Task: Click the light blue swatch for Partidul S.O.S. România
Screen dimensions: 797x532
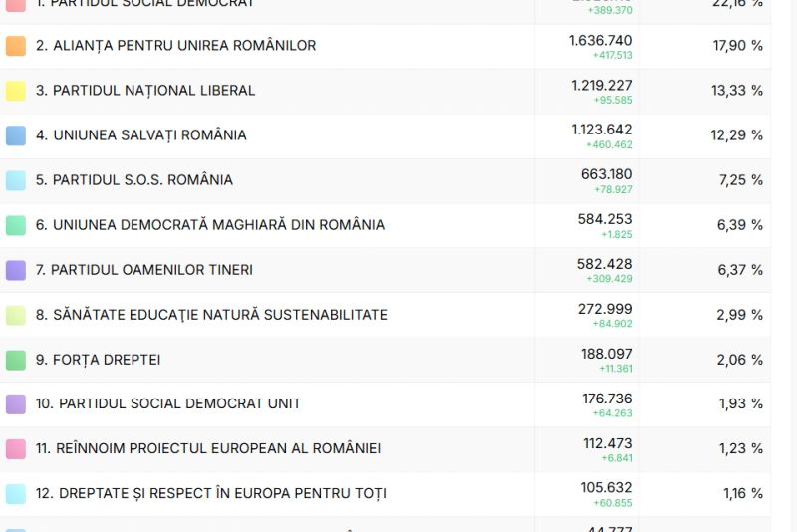Action: [16, 180]
